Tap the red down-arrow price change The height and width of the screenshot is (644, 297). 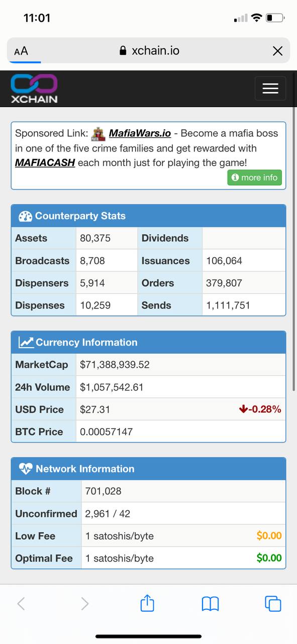click(x=260, y=410)
